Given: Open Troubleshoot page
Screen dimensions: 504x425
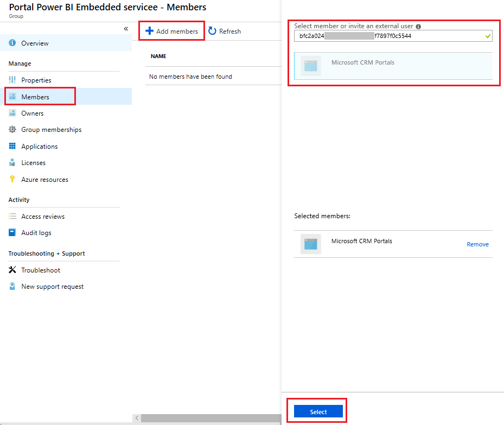Looking at the screenshot, I should point(66,270).
